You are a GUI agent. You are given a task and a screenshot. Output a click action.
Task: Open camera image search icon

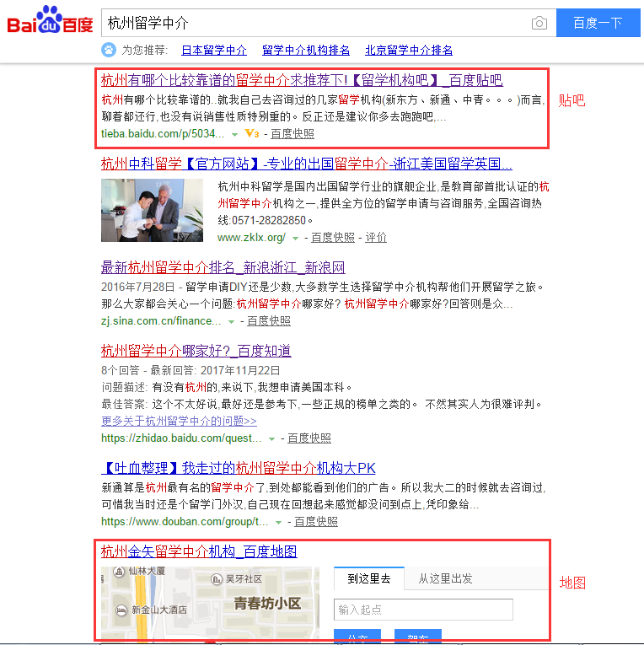[539, 23]
